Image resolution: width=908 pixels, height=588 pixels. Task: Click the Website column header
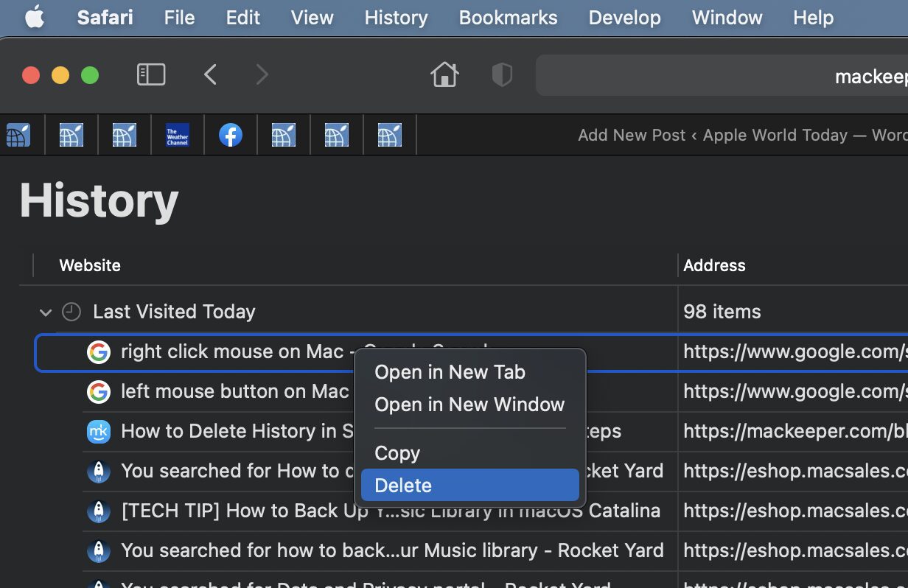coord(90,265)
